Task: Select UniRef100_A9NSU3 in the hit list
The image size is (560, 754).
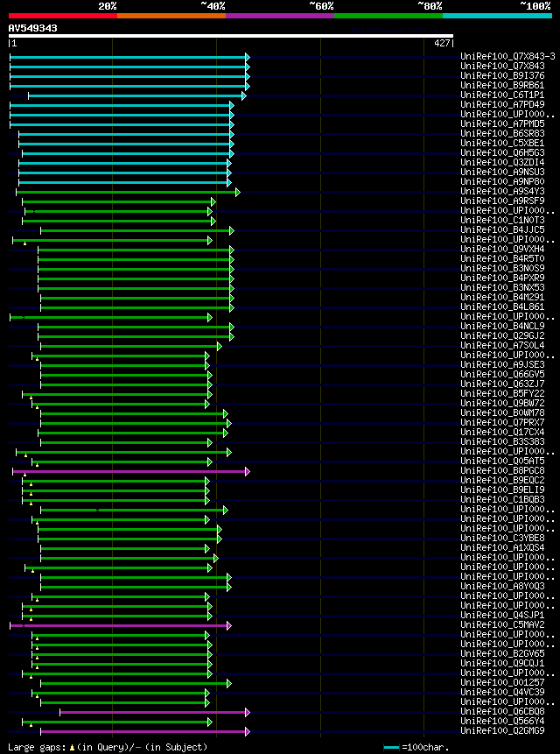Action: click(502, 173)
